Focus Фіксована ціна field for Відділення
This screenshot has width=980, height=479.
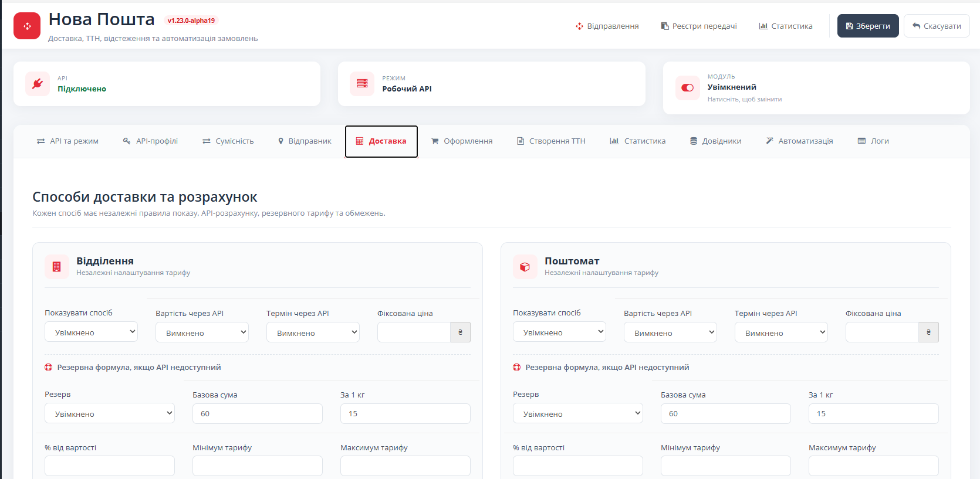[414, 332]
